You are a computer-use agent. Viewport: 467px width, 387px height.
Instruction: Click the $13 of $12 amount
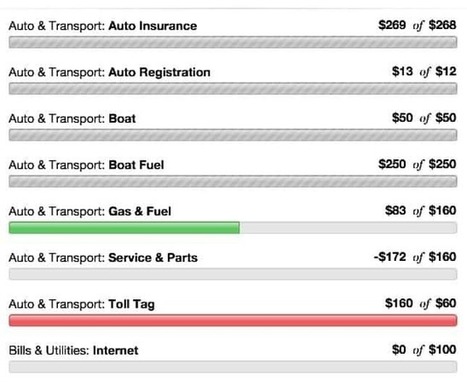pos(424,71)
